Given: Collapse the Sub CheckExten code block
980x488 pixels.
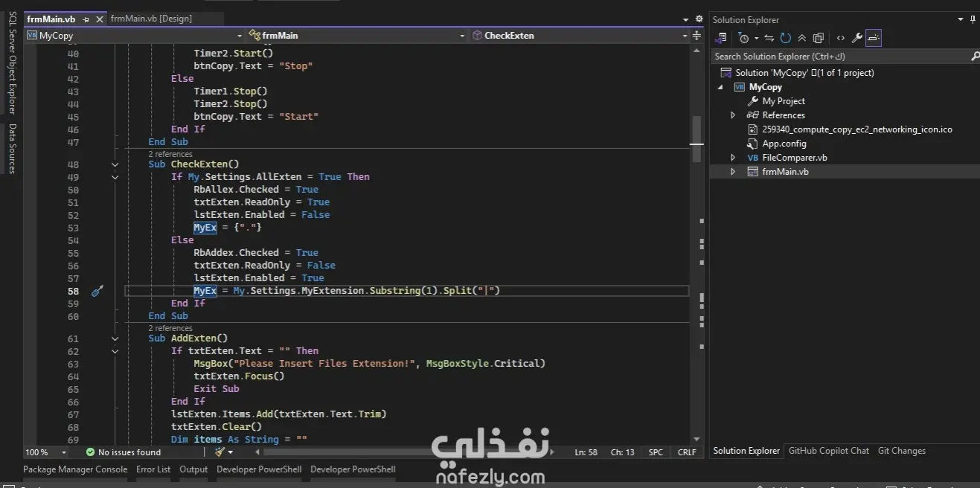Looking at the screenshot, I should tap(115, 164).
